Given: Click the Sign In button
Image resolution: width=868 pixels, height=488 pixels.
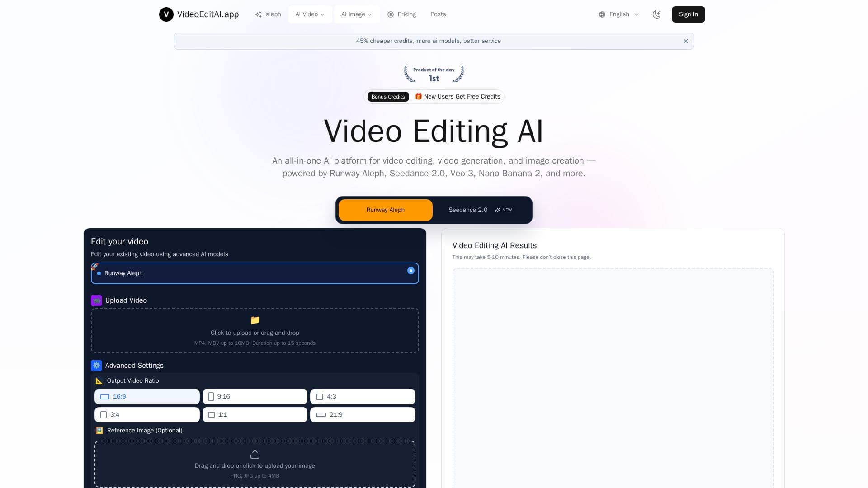Looking at the screenshot, I should pyautogui.click(x=688, y=14).
